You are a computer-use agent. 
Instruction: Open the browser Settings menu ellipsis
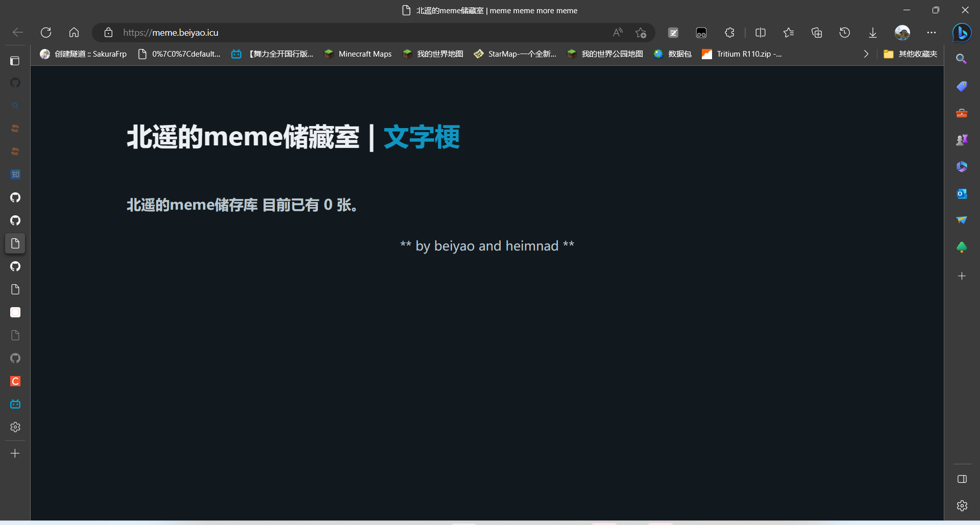[x=931, y=32]
